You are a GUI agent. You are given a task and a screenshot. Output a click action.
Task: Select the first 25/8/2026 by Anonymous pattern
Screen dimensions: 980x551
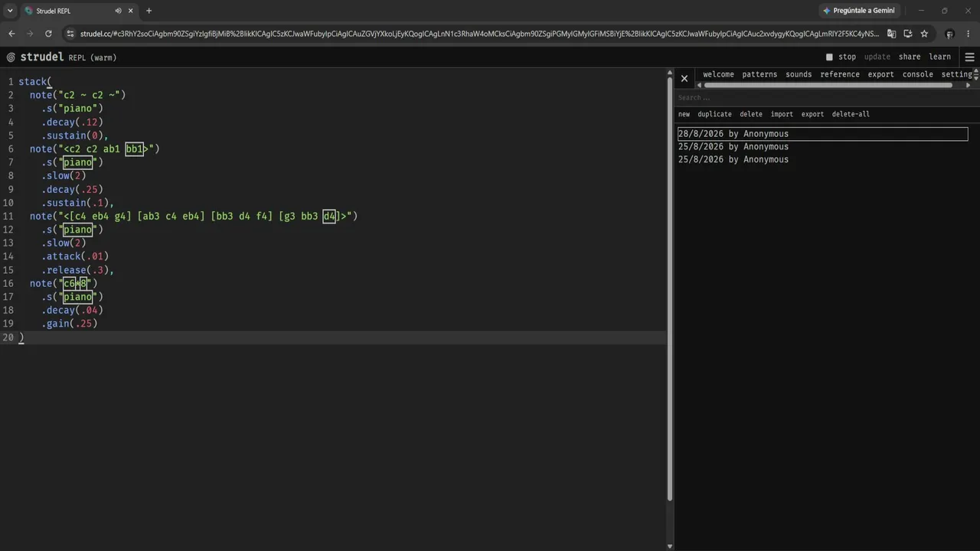733,147
